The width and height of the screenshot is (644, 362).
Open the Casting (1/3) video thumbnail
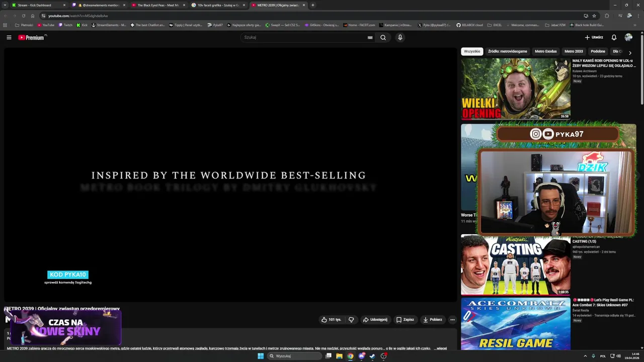click(516, 265)
